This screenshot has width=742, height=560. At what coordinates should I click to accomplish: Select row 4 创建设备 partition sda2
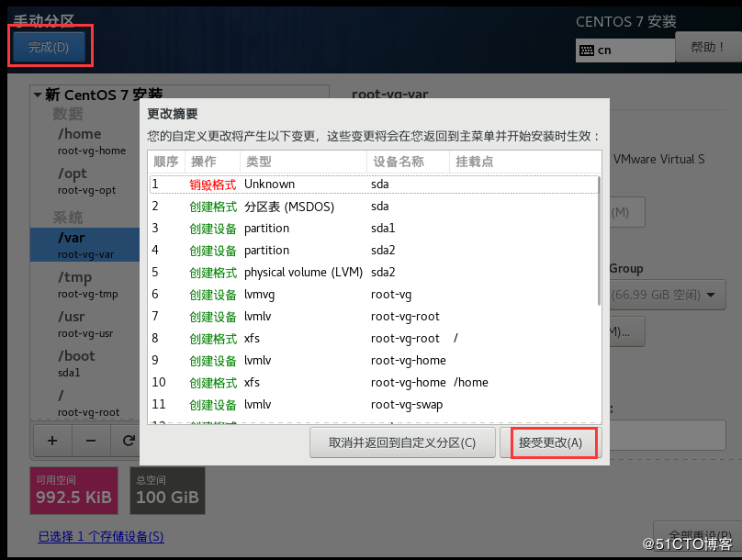[374, 251]
